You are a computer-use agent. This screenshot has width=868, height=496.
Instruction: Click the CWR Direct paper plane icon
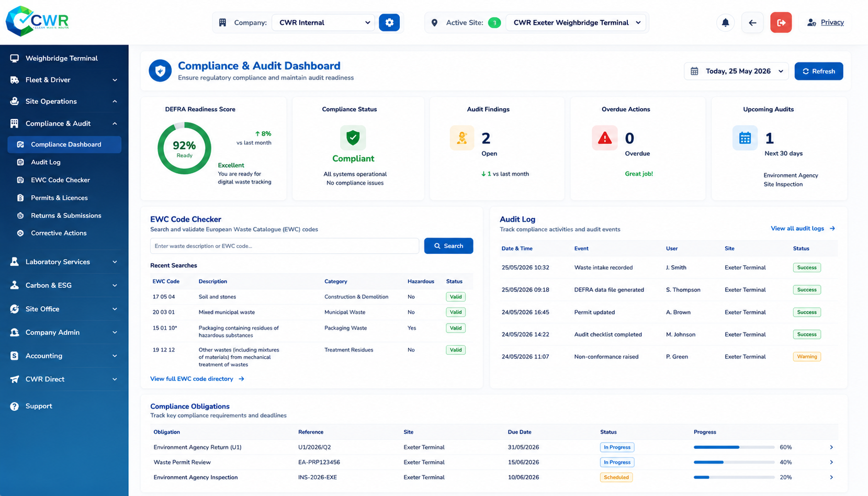click(x=14, y=379)
